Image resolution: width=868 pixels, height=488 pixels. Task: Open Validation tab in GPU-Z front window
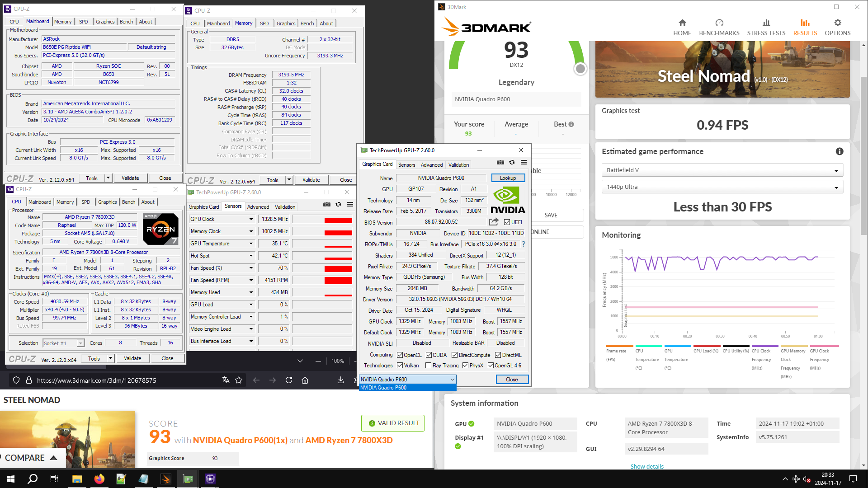pos(458,165)
